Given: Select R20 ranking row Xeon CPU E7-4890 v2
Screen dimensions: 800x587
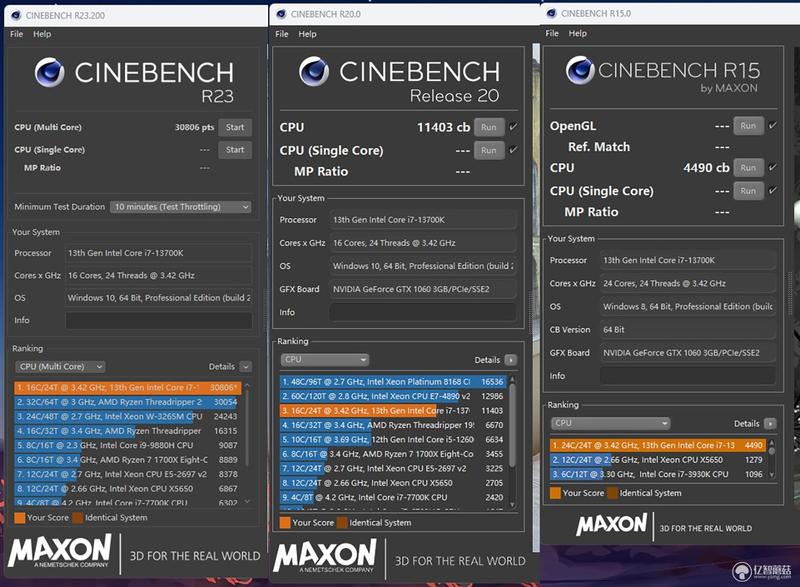Looking at the screenshot, I should click(393, 396).
